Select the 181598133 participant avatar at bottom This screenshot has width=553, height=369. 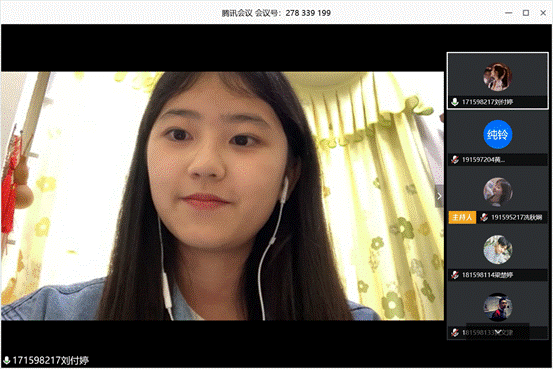pyautogui.click(x=497, y=307)
